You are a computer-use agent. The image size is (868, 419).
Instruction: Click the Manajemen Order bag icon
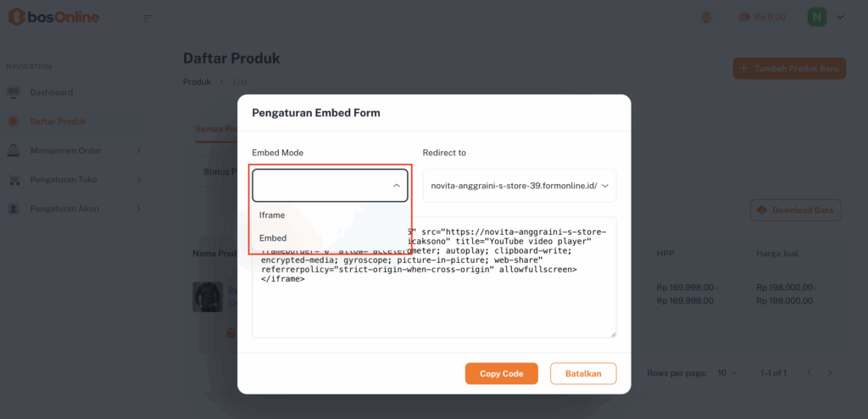point(14,151)
